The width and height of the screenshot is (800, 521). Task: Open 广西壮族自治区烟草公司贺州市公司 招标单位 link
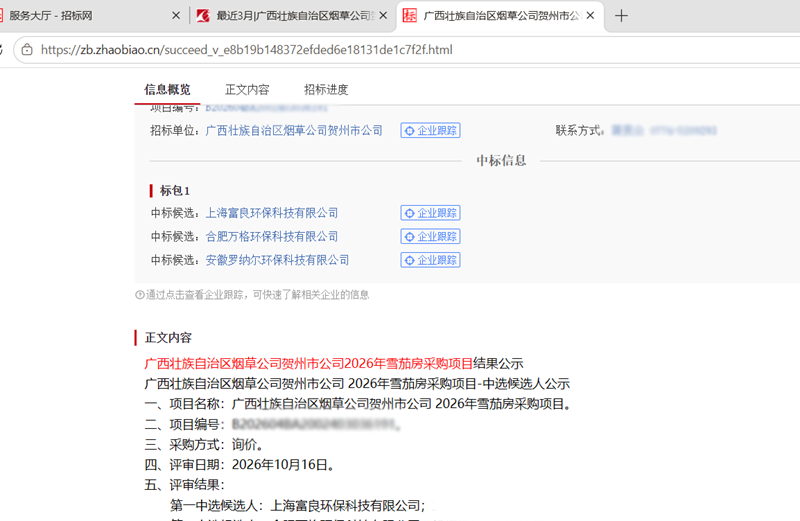[294, 131]
